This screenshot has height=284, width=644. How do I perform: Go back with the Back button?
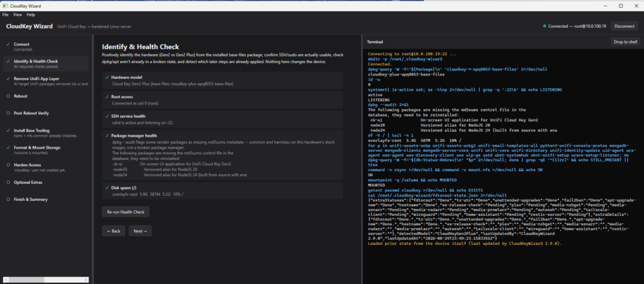point(113,231)
